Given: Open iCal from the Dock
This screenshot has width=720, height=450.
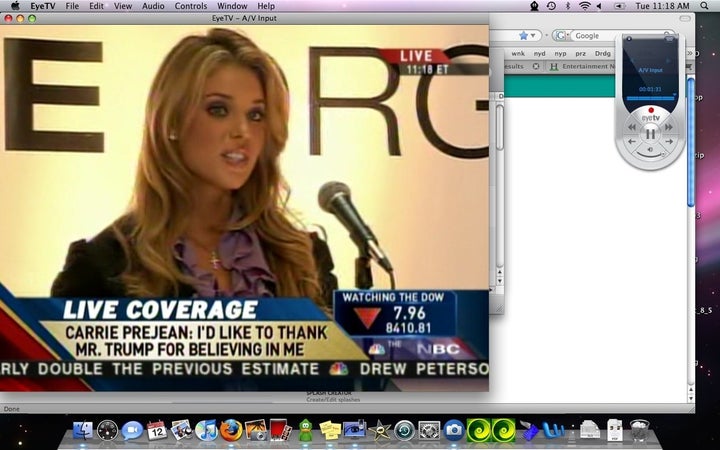Looking at the screenshot, I should [x=157, y=430].
